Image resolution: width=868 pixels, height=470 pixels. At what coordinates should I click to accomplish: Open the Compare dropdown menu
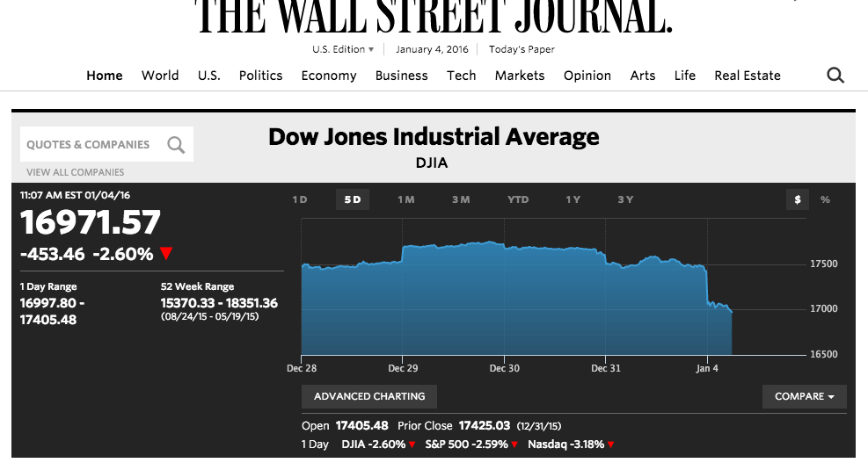(804, 396)
